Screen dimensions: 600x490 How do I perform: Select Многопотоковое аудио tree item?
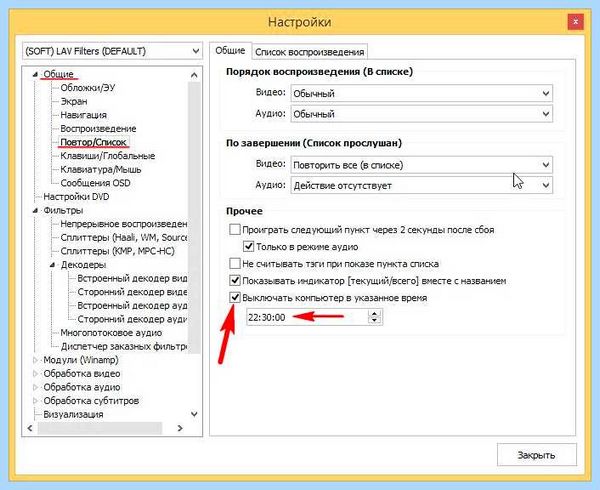pyautogui.click(x=111, y=333)
